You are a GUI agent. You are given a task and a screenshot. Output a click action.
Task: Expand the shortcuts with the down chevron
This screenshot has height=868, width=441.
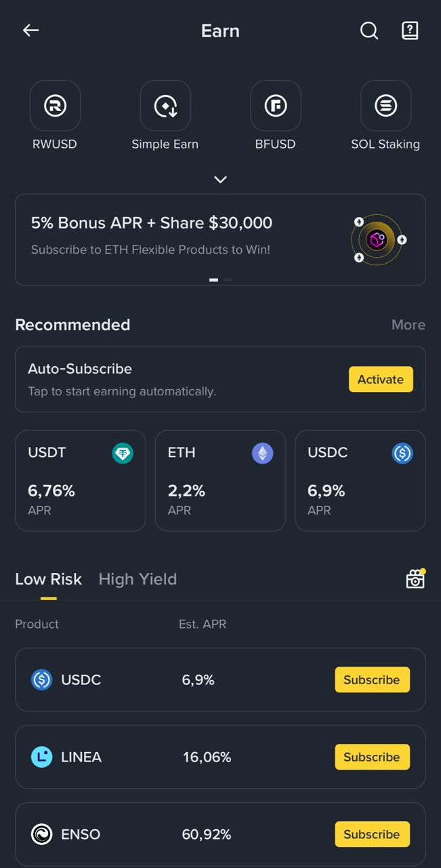click(x=220, y=180)
